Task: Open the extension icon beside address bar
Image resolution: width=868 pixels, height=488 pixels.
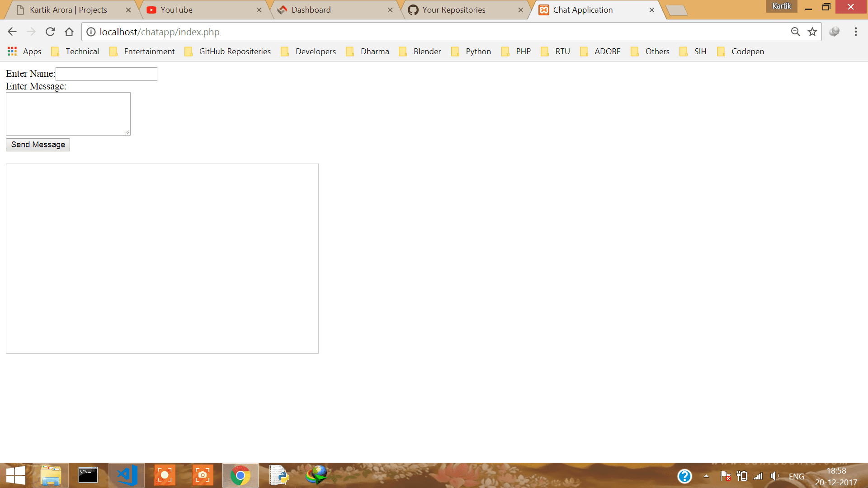Action: click(x=835, y=32)
